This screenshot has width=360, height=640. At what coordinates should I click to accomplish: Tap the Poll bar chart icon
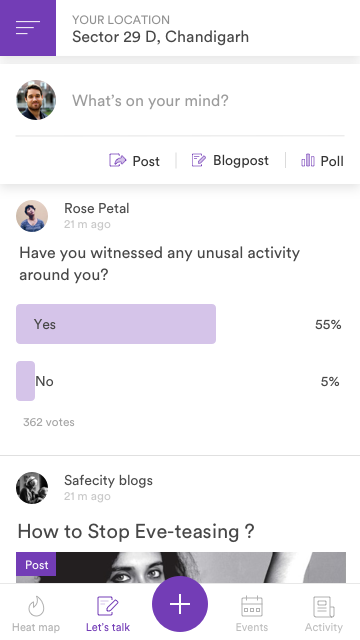click(x=308, y=160)
